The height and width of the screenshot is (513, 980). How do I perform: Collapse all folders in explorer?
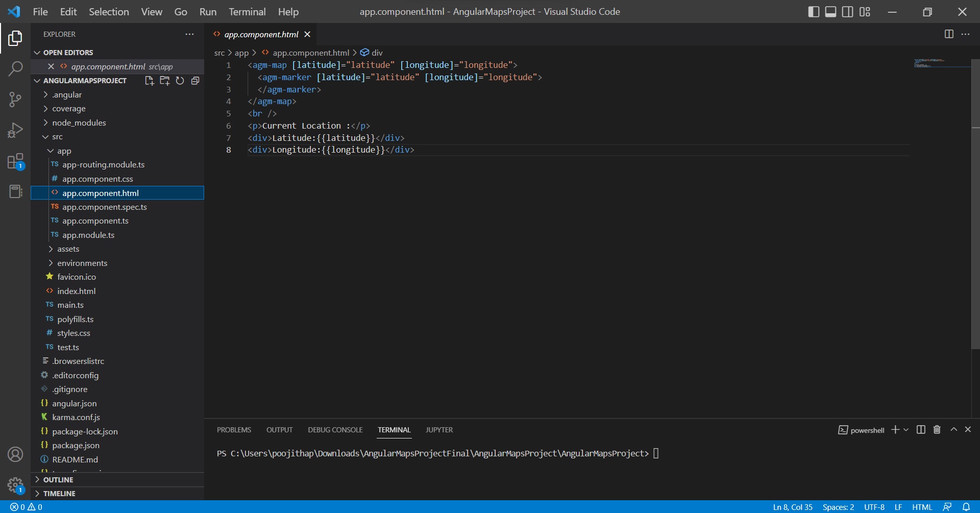pyautogui.click(x=195, y=81)
